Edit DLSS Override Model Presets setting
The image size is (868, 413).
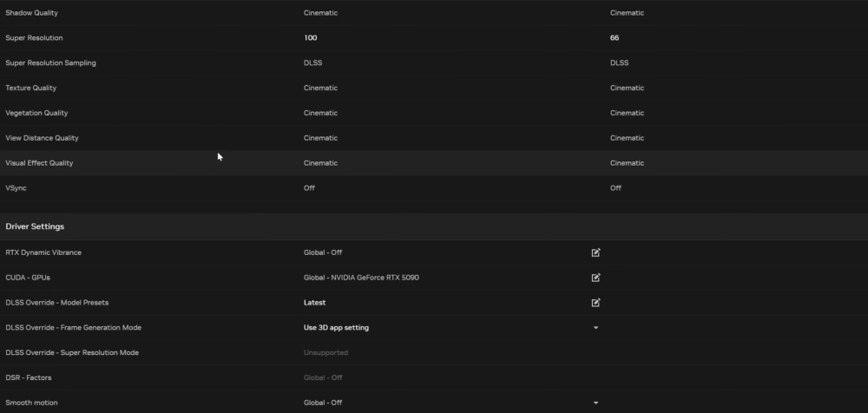(x=595, y=303)
